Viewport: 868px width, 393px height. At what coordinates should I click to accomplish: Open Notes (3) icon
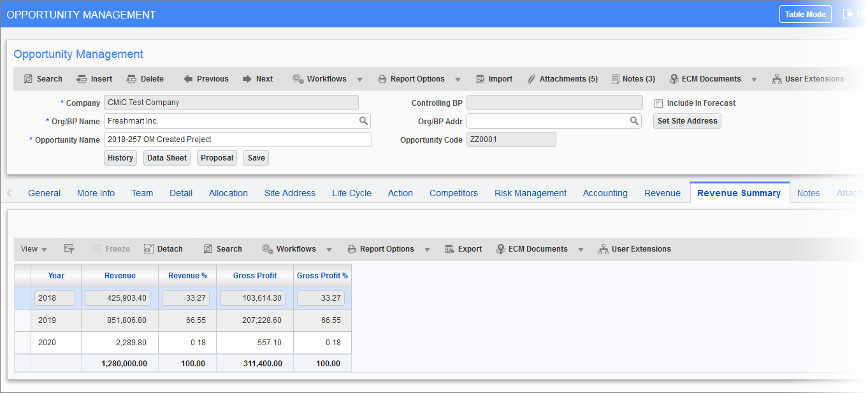click(x=616, y=79)
